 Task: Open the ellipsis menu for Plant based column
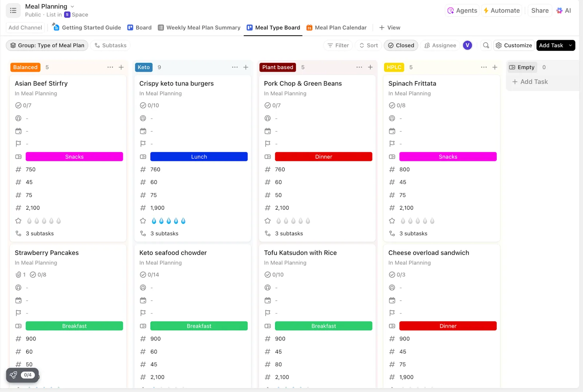coord(359,67)
